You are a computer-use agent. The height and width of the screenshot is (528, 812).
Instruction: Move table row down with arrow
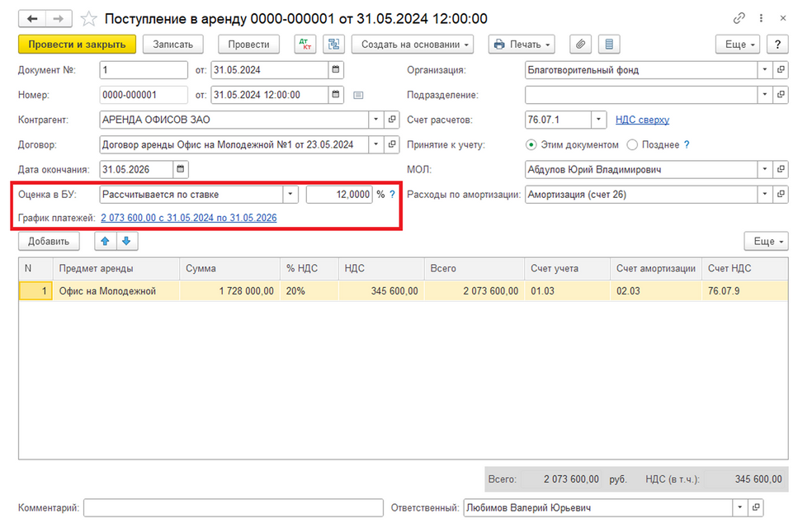click(x=125, y=241)
